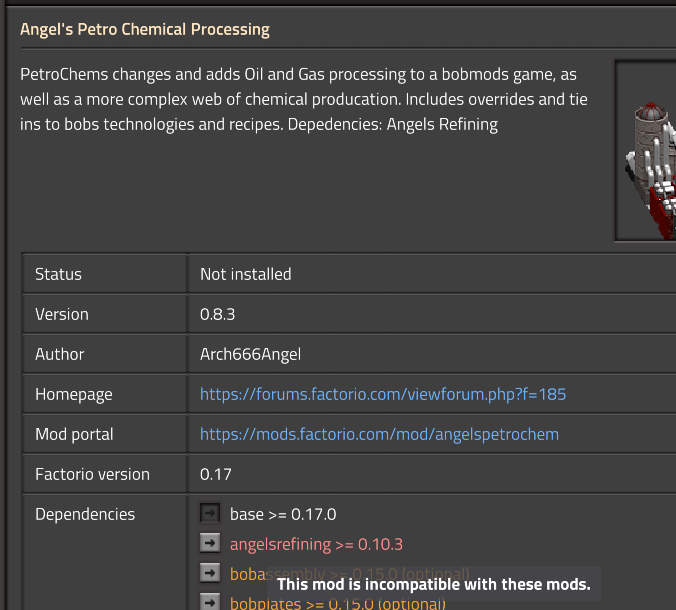Click the Version row label
Image resolution: width=676 pixels, height=610 pixels.
62,314
